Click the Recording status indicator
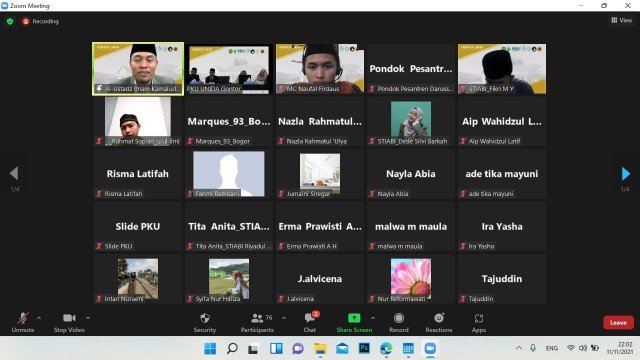The height and width of the screenshot is (360, 640). click(41, 21)
